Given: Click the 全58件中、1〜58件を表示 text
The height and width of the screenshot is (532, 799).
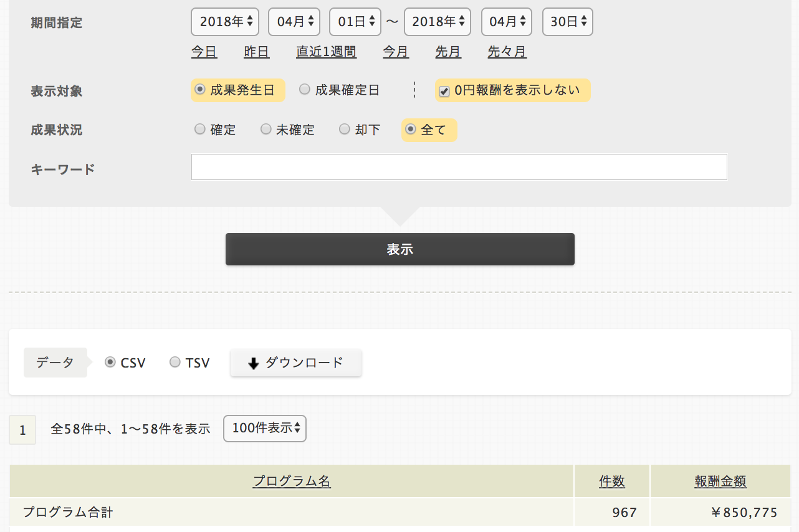Looking at the screenshot, I should coord(130,429).
